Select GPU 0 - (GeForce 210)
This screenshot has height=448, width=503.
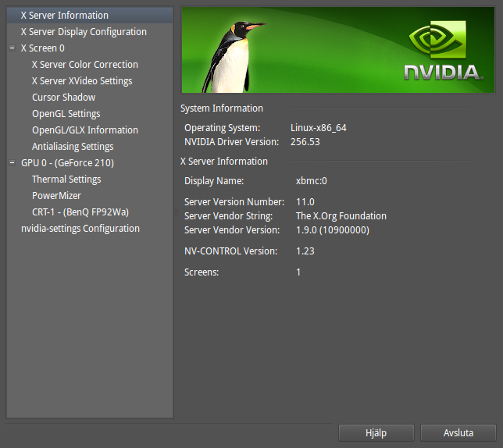coord(67,163)
